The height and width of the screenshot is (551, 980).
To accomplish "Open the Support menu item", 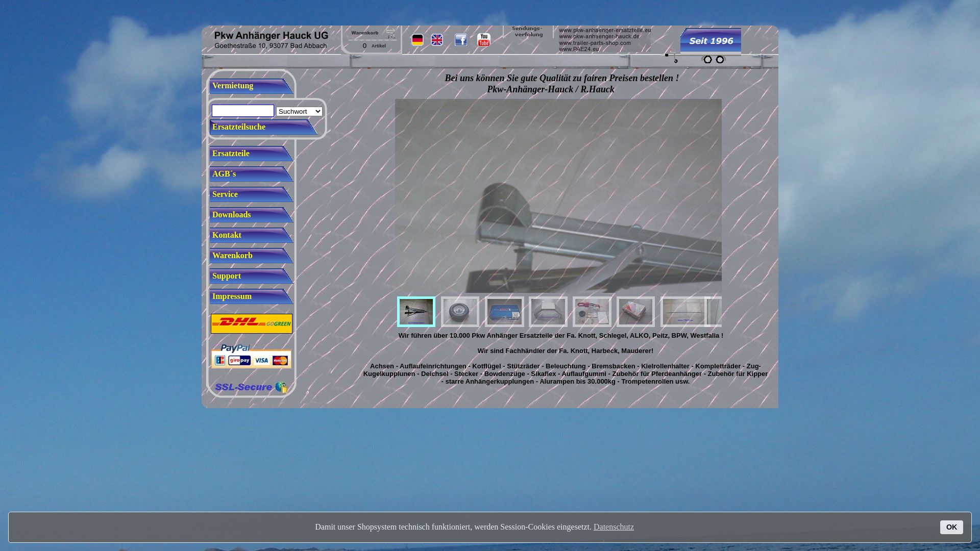I will (x=251, y=276).
